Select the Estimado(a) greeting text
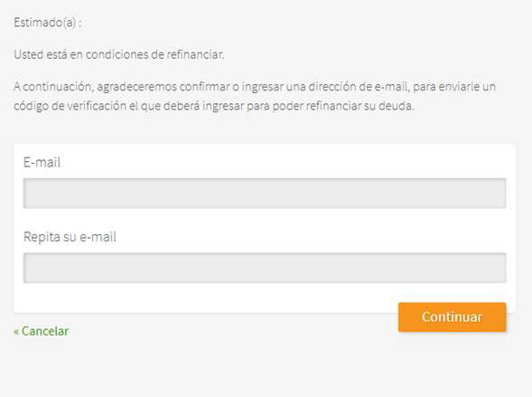 pos(48,23)
